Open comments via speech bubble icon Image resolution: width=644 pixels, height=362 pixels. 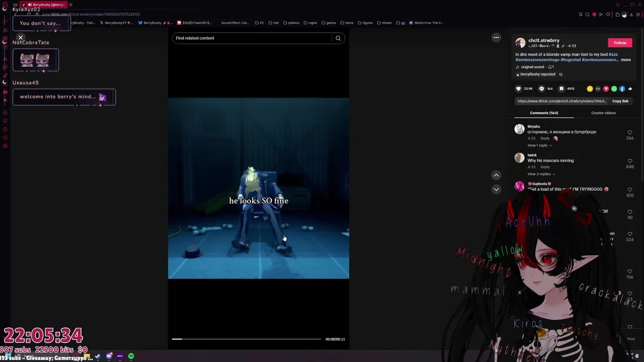pyautogui.click(x=541, y=88)
